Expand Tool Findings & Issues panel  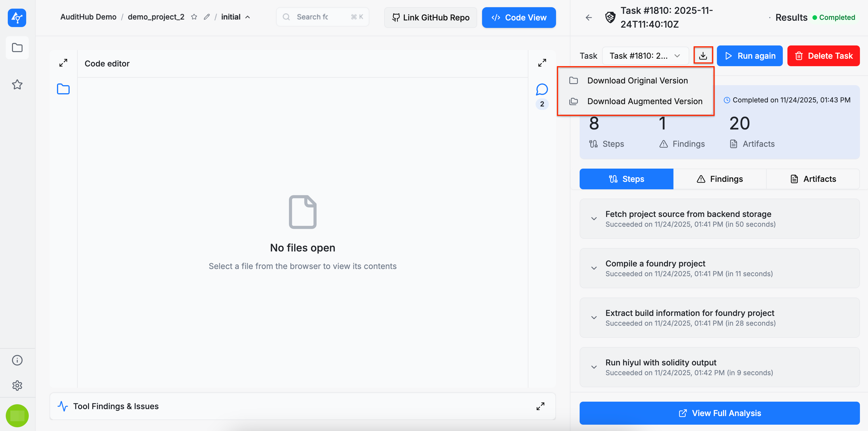pyautogui.click(x=540, y=406)
